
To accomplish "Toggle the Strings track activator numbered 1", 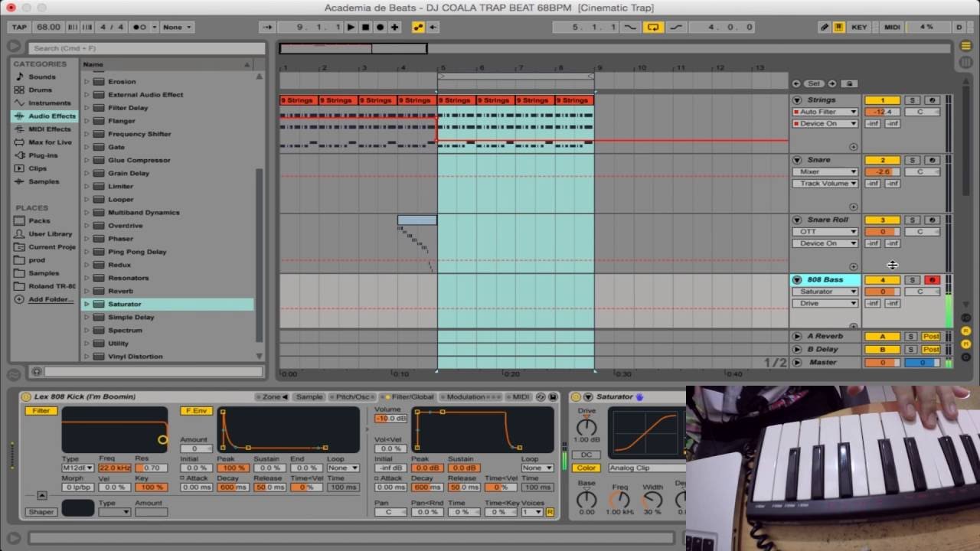I will click(x=882, y=100).
